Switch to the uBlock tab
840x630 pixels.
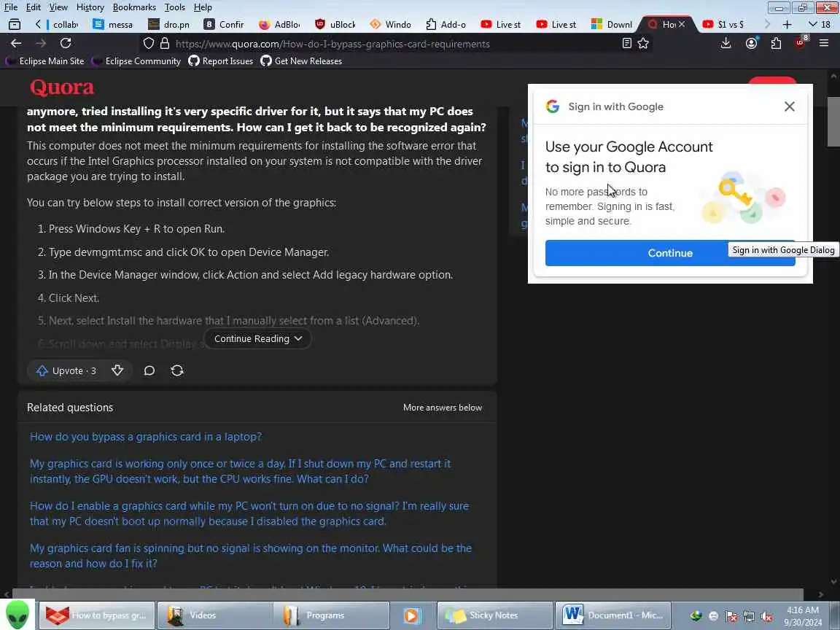[x=335, y=24]
